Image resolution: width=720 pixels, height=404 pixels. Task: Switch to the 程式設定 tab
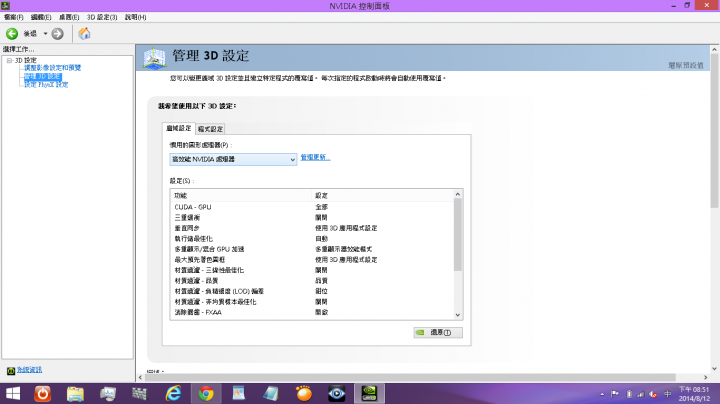pyautogui.click(x=210, y=129)
